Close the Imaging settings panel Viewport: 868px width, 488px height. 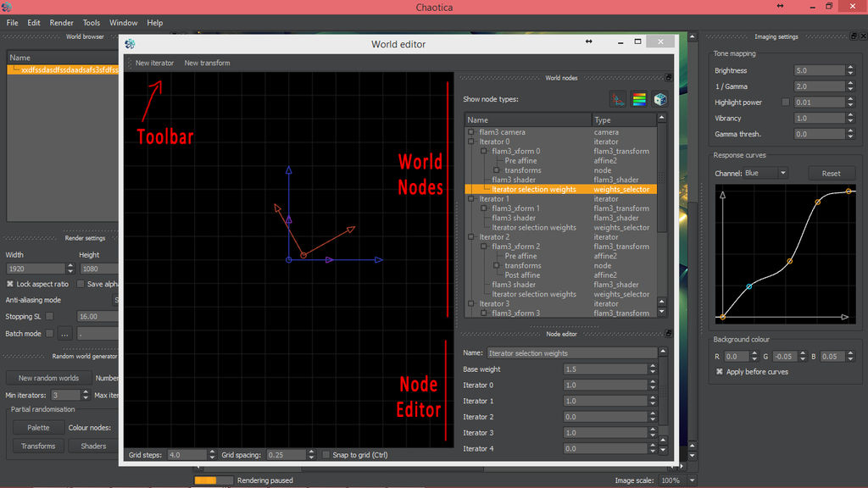coord(862,36)
